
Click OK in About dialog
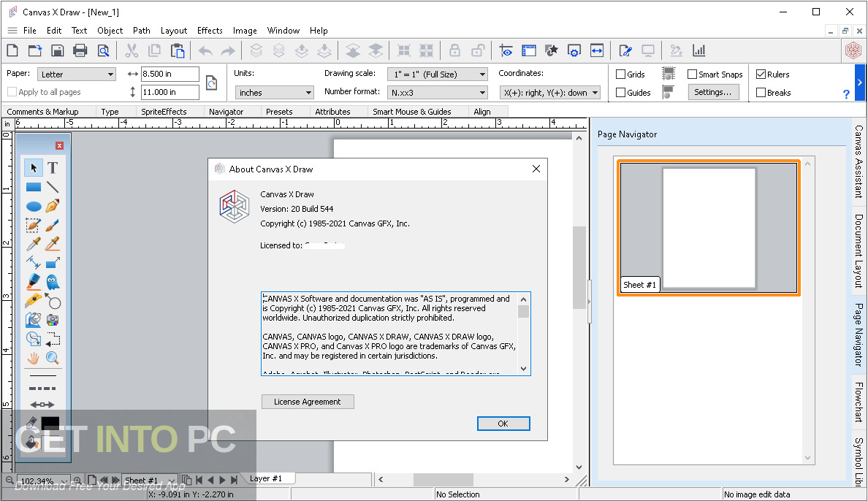coord(503,424)
